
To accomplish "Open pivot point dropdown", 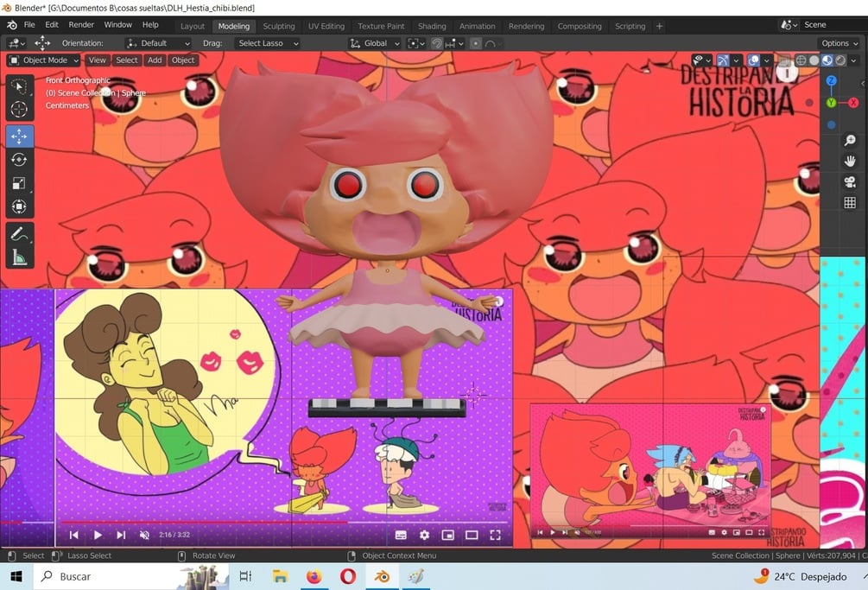I will pos(415,43).
